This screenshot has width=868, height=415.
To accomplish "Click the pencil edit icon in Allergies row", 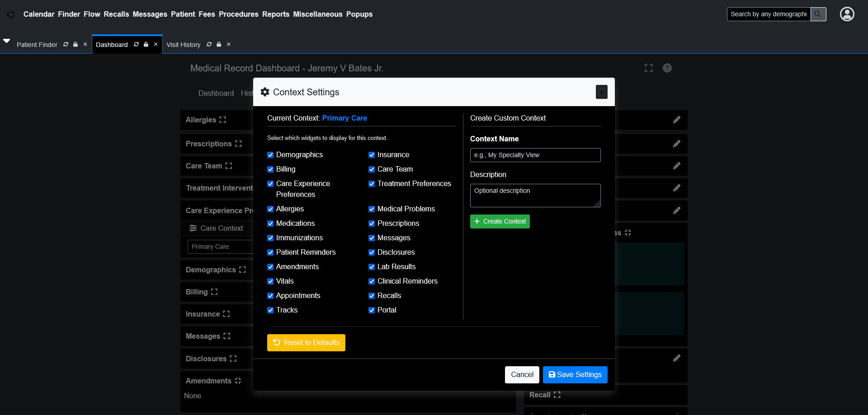I will point(676,120).
